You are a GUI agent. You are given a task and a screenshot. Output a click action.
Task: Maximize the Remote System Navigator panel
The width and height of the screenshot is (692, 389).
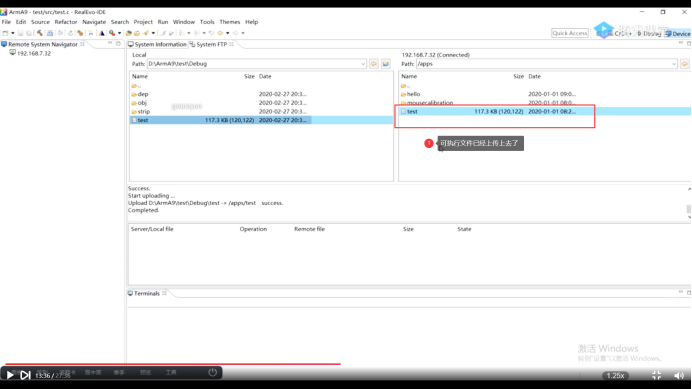tap(118, 44)
